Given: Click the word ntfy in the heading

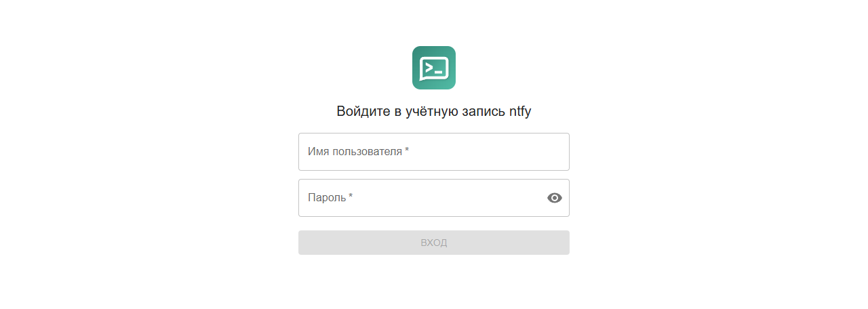Looking at the screenshot, I should tap(520, 112).
